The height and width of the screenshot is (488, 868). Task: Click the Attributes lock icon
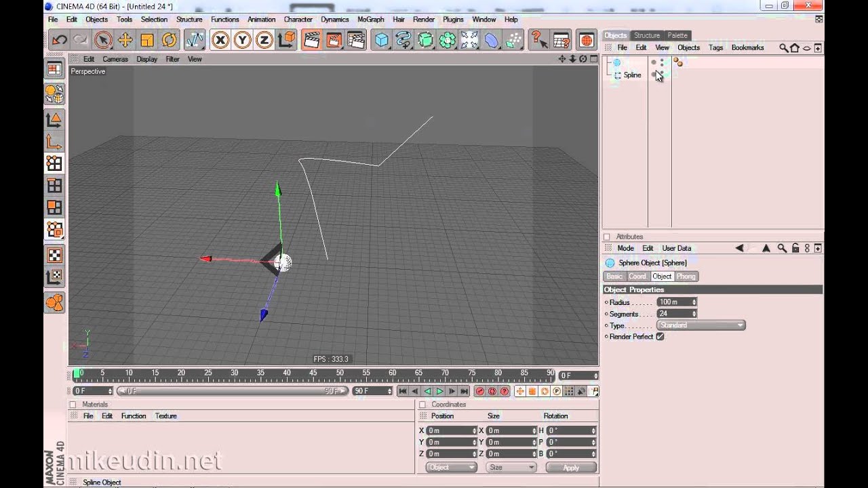click(x=795, y=248)
